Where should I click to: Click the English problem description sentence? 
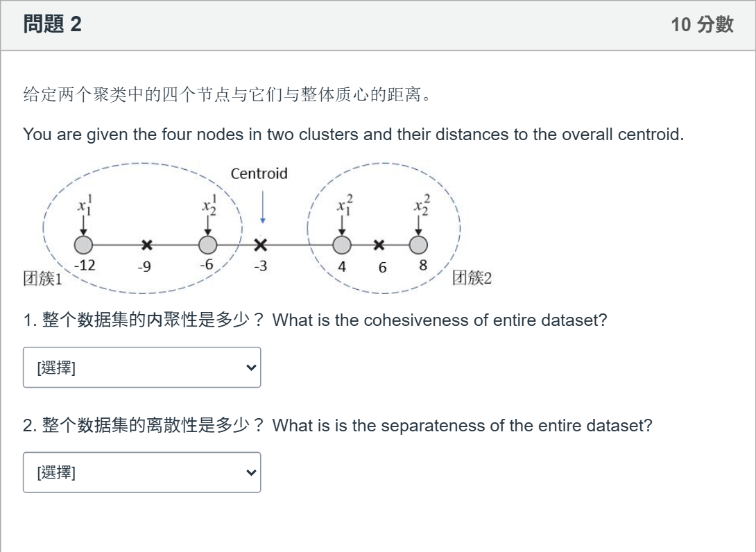(x=354, y=134)
